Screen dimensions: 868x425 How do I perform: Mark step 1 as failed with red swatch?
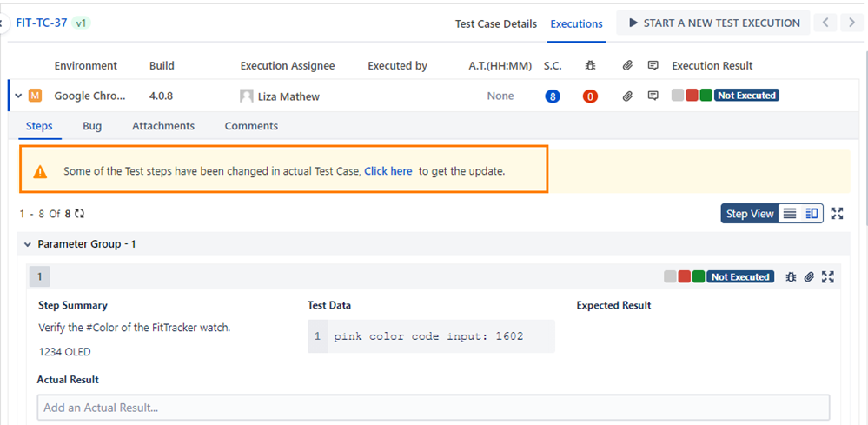(684, 276)
